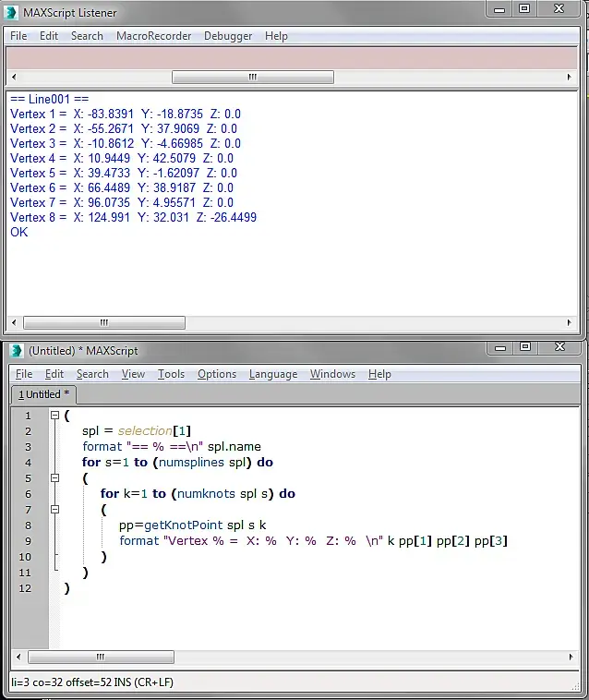589x700 pixels.
Task: Click the 'Vertex 2' output line
Action: 124,128
